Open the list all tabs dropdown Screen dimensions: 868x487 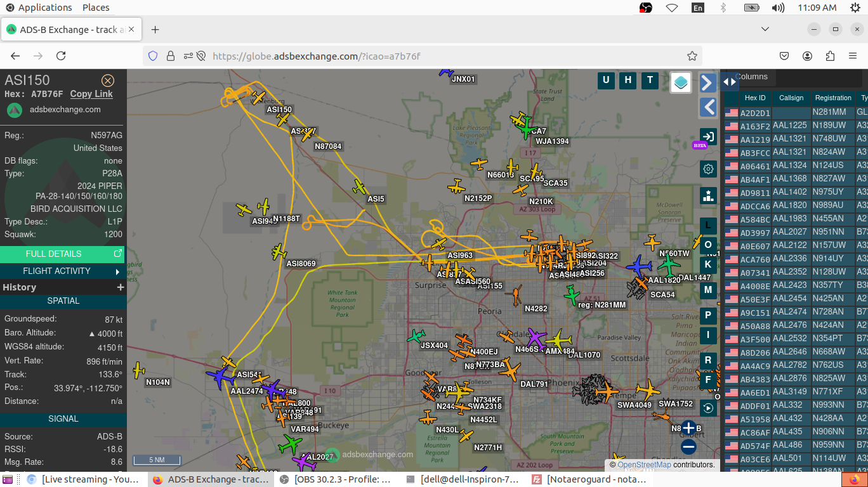tap(765, 29)
